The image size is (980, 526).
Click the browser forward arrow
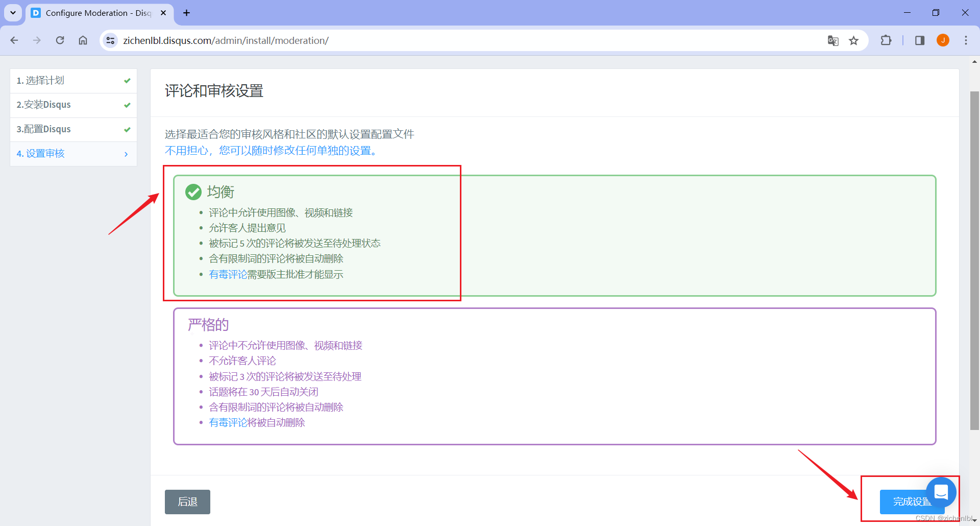[37, 40]
